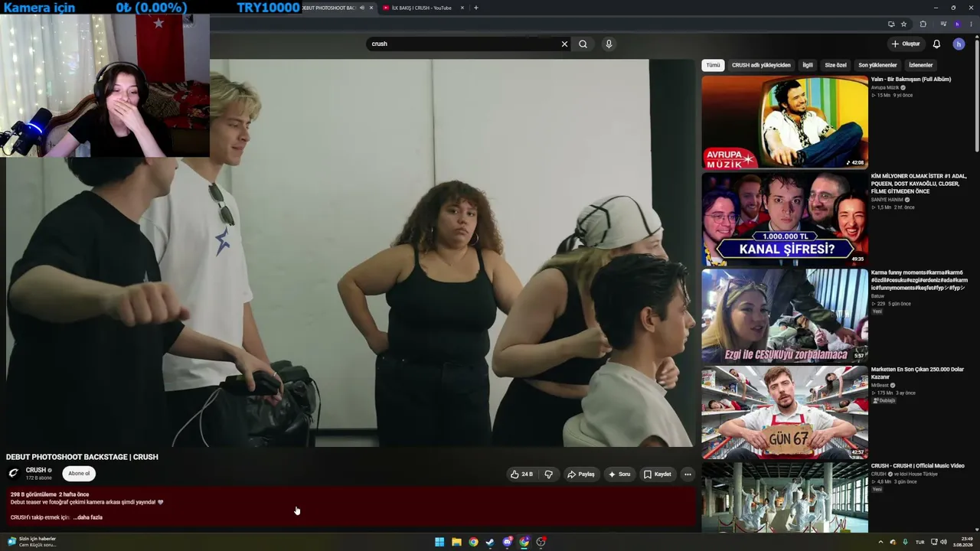This screenshot has height=551, width=980.
Task: Open the SANİYE HANIM channel link
Action: click(887, 200)
